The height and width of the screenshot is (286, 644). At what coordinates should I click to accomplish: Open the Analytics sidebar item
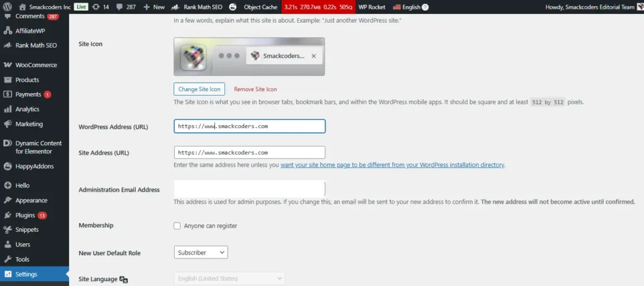tap(27, 109)
